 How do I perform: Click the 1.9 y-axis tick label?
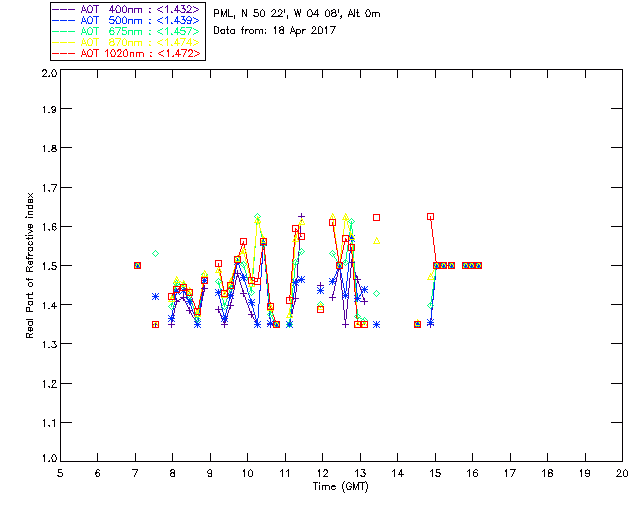49,109
